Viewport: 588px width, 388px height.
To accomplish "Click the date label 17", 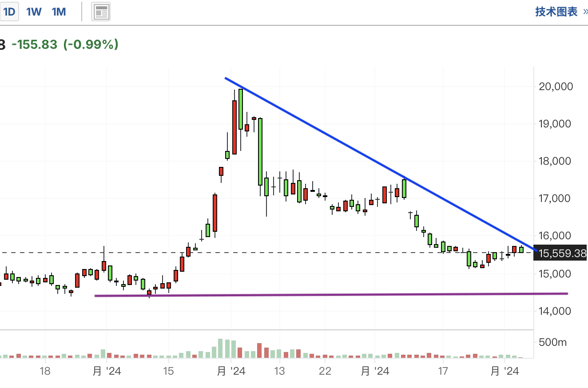I will (x=442, y=371).
